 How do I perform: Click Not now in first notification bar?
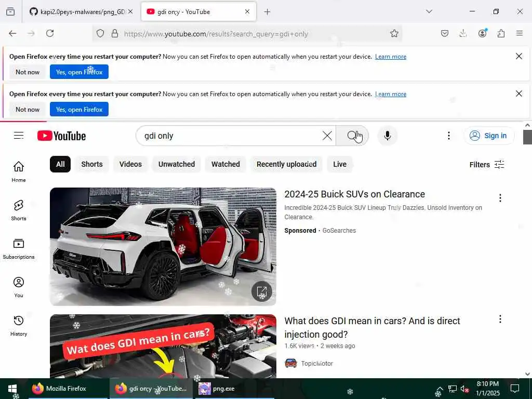(x=28, y=72)
